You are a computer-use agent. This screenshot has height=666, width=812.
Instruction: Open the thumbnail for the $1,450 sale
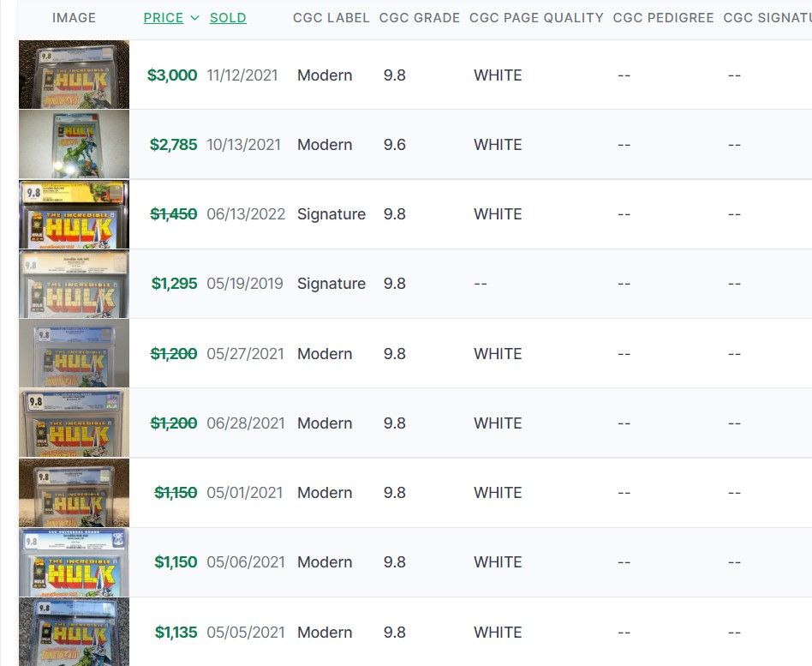click(74, 214)
